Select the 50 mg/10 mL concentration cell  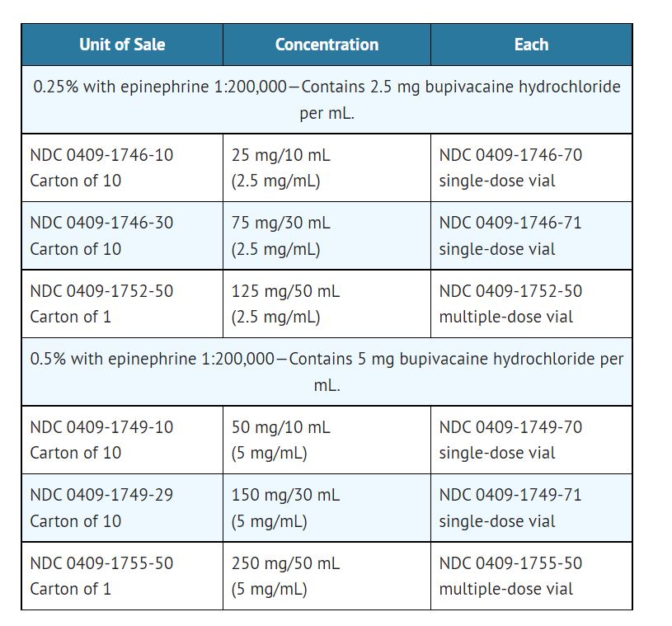click(327, 440)
